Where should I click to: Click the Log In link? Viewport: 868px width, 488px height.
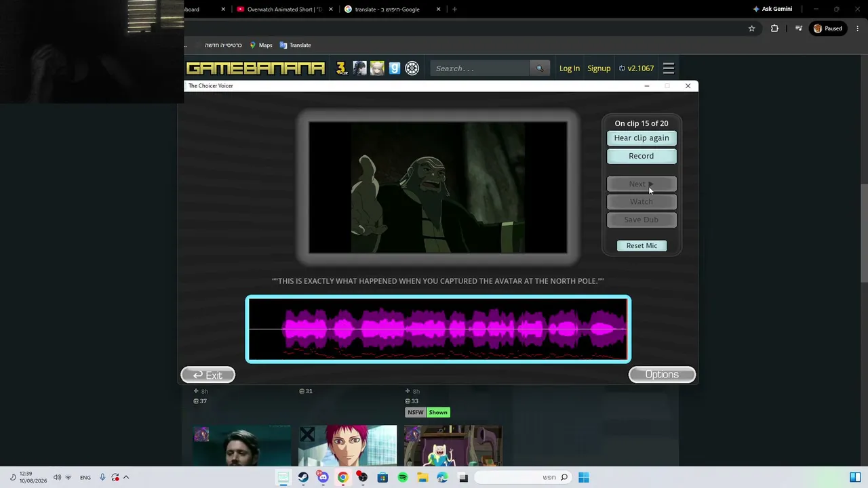(570, 68)
